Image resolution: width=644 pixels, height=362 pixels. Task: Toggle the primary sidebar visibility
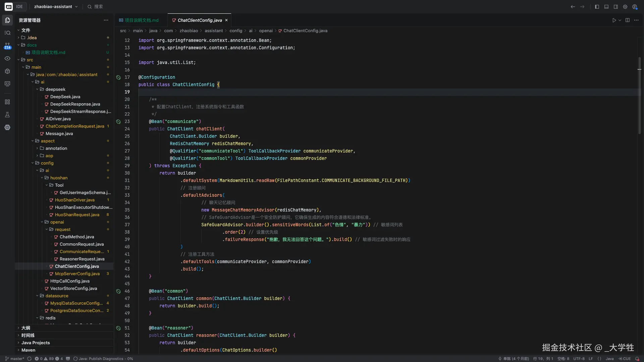[x=597, y=7]
